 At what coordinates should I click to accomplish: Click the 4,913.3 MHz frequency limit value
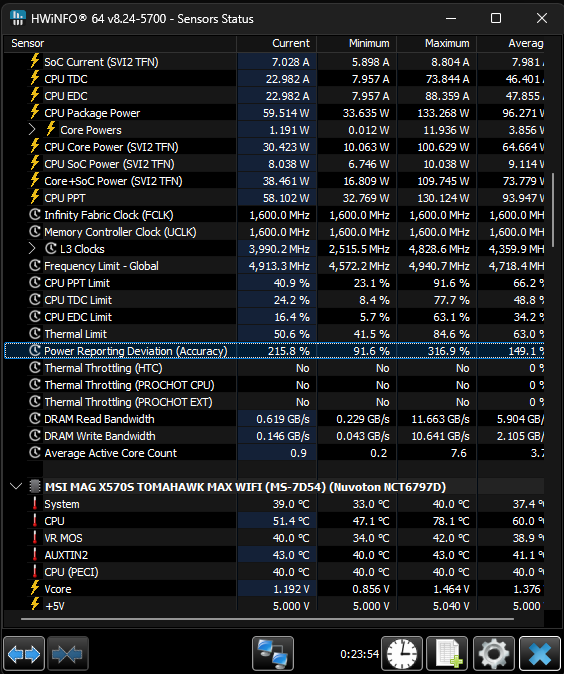(x=279, y=266)
